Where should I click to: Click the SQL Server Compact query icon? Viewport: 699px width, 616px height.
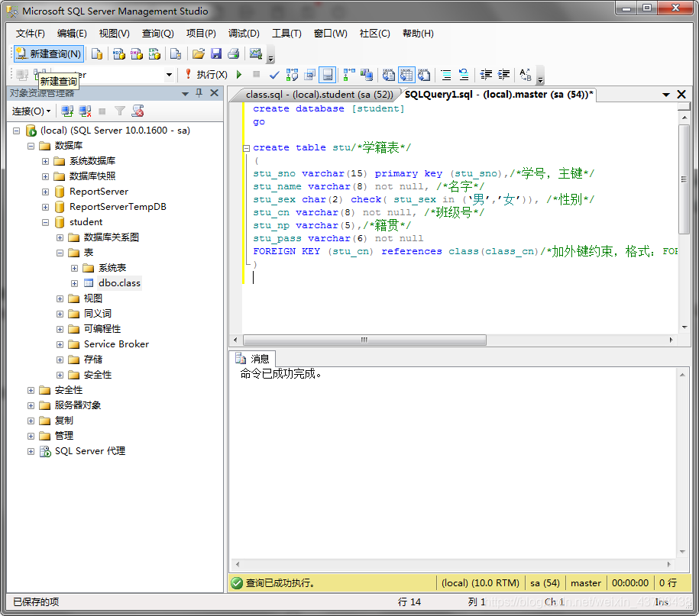tap(176, 54)
